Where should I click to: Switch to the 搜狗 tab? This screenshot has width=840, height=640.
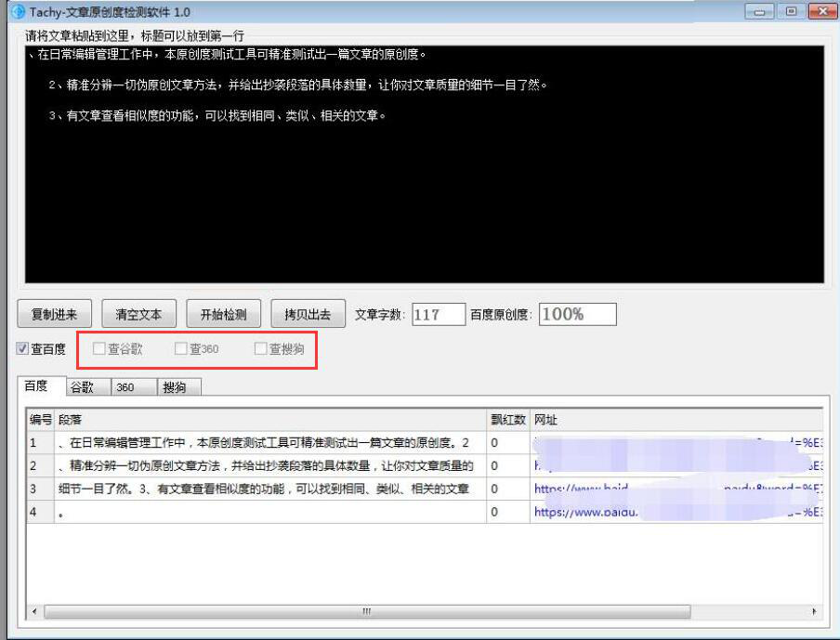179,387
